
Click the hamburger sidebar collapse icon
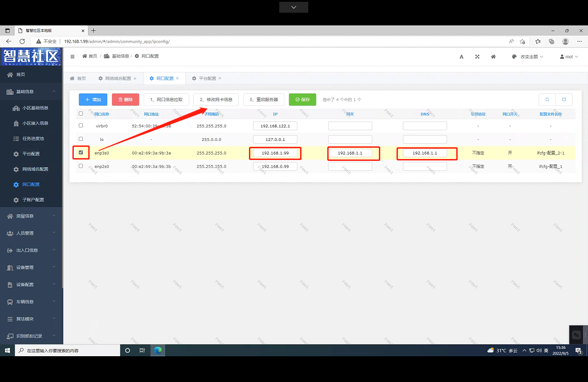tap(72, 57)
